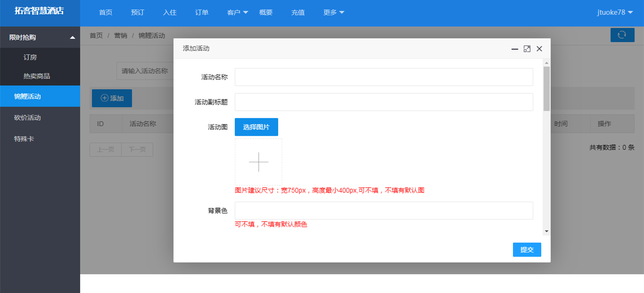Screen dimensions: 644x293
Task: Click the 上一页 pagination button
Action: [106, 150]
